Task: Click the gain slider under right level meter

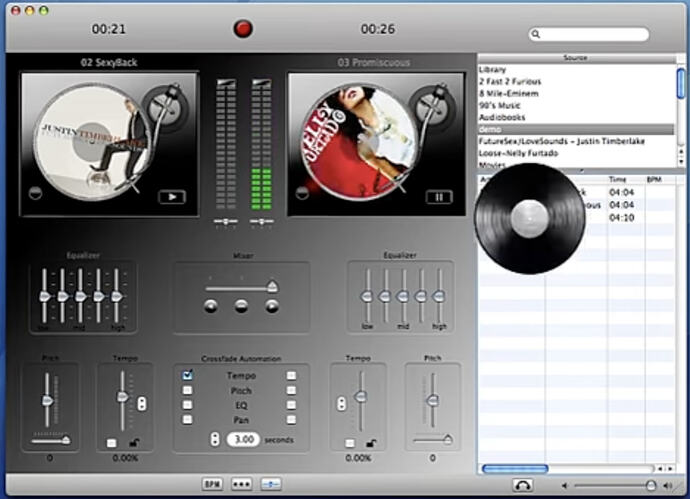Action: (261, 221)
